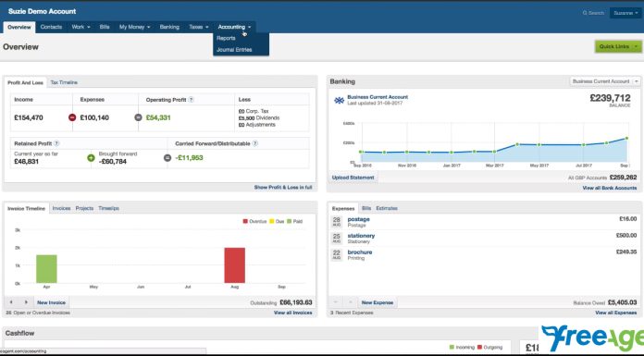Screen dimensions: 644x356
Task: Click the red Overdue legend swatch
Action: (x=245, y=221)
